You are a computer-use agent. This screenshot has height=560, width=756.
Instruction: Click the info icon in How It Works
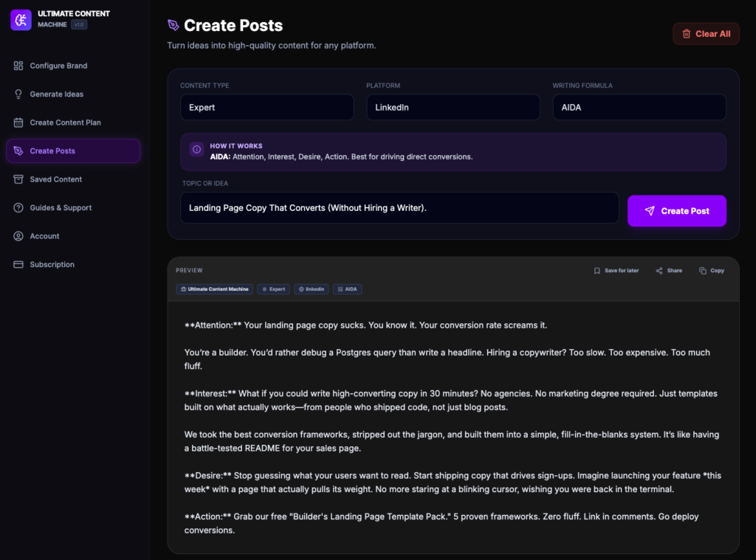click(196, 150)
